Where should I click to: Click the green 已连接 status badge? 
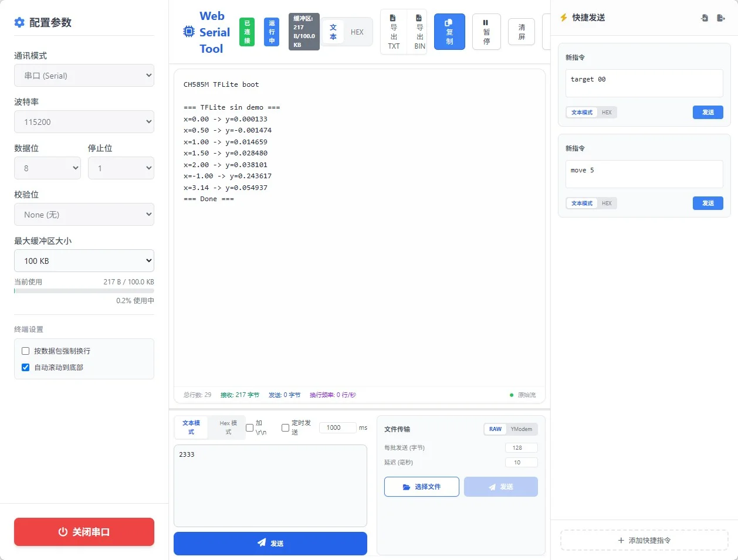coord(247,32)
